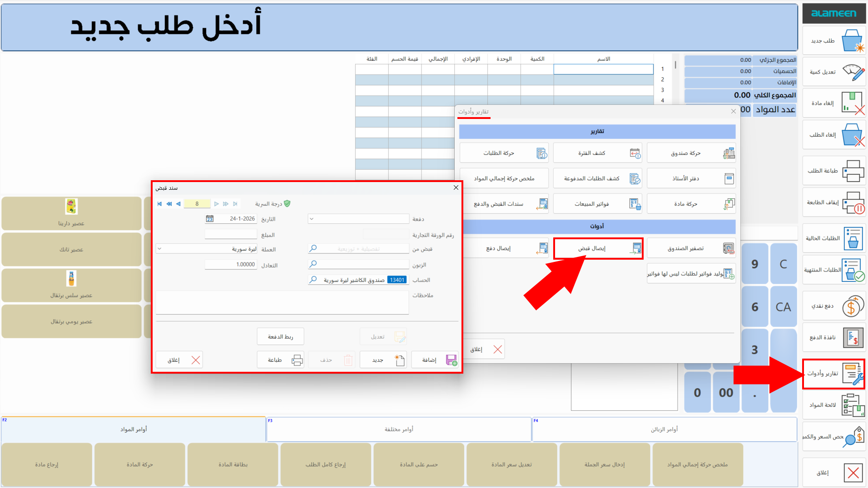This screenshot has height=488, width=868.
Task: Click search icon in الزبون field
Action: point(313,264)
